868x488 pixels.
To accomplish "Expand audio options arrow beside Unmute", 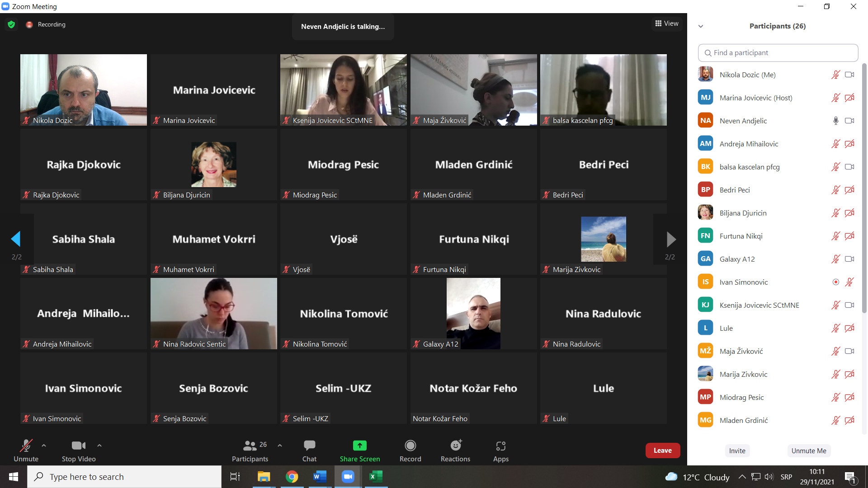I will point(44,446).
